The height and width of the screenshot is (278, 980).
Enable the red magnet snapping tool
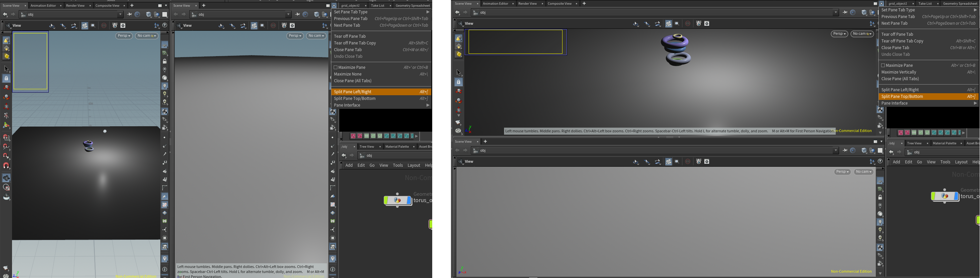[6, 166]
